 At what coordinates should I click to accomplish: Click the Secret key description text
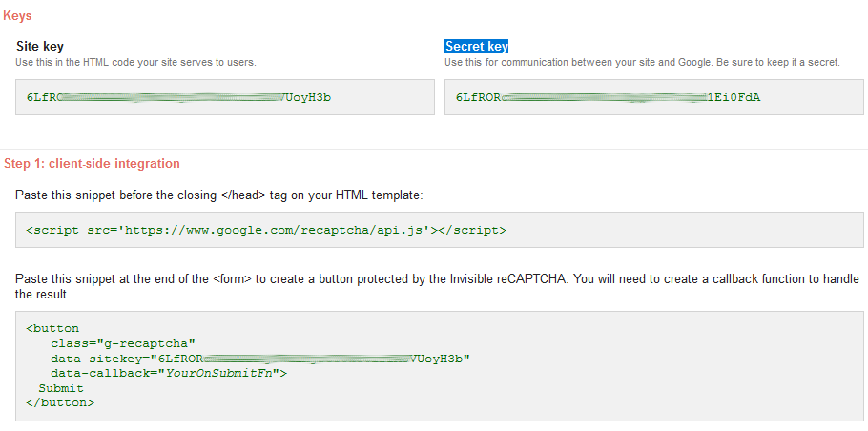coord(641,62)
